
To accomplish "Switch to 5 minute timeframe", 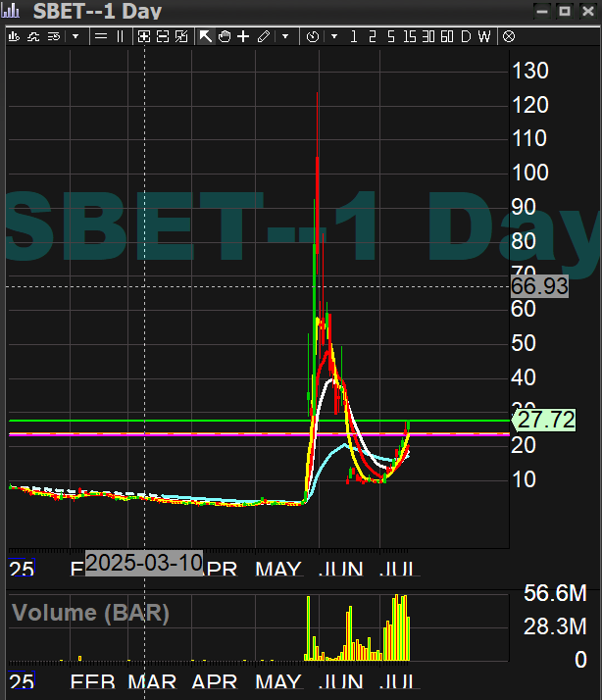I will click(391, 36).
